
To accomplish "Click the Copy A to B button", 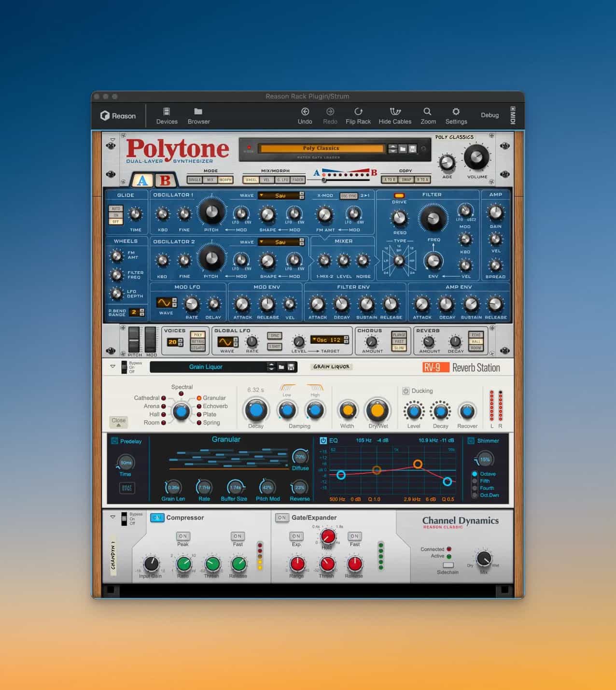I will click(x=390, y=180).
